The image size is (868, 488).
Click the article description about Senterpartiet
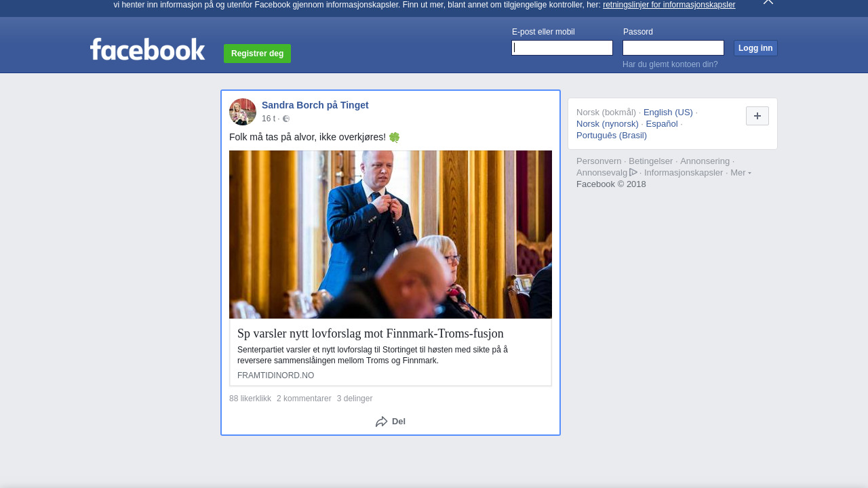pos(372,355)
